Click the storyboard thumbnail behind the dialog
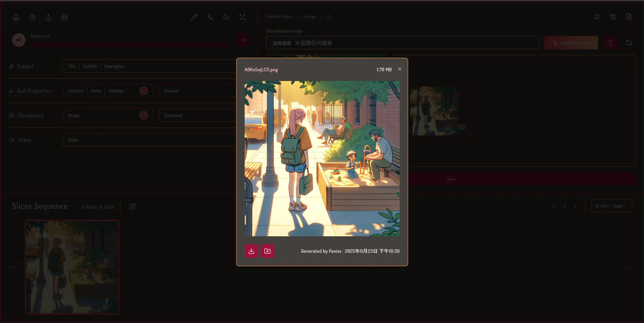The image size is (644, 323). coord(440,111)
